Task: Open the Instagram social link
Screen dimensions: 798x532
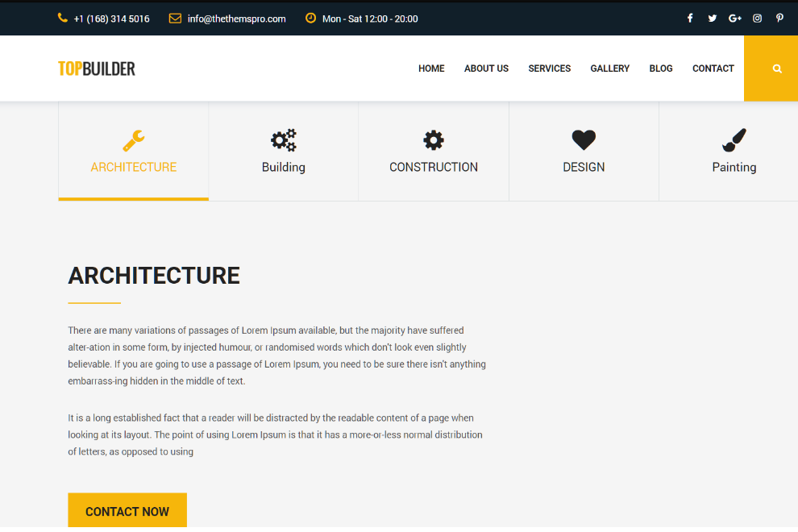Action: pos(757,19)
